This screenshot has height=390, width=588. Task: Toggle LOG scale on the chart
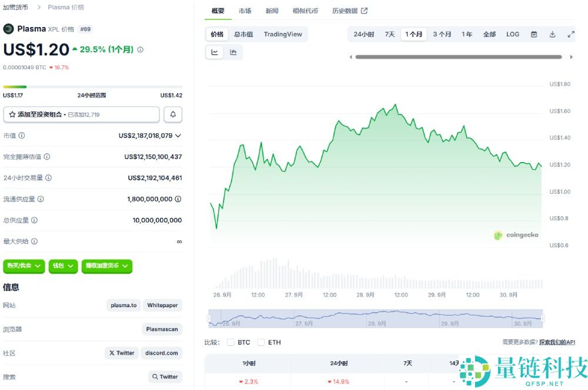click(512, 34)
